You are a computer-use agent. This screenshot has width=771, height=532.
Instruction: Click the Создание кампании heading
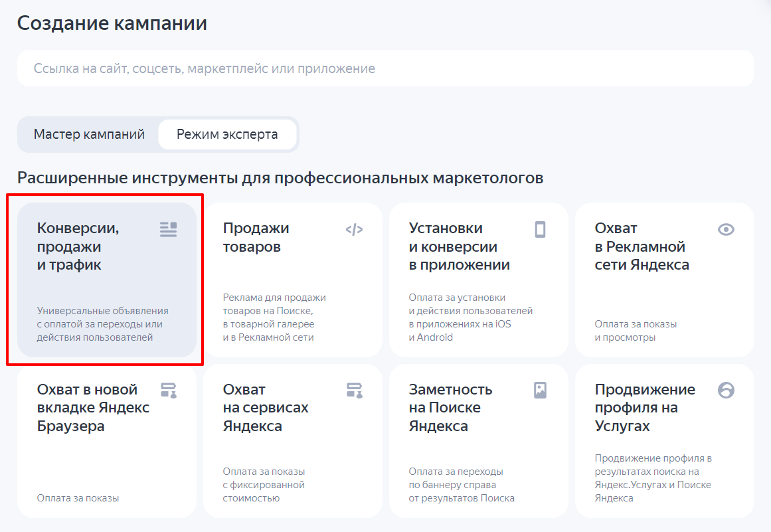point(112,23)
